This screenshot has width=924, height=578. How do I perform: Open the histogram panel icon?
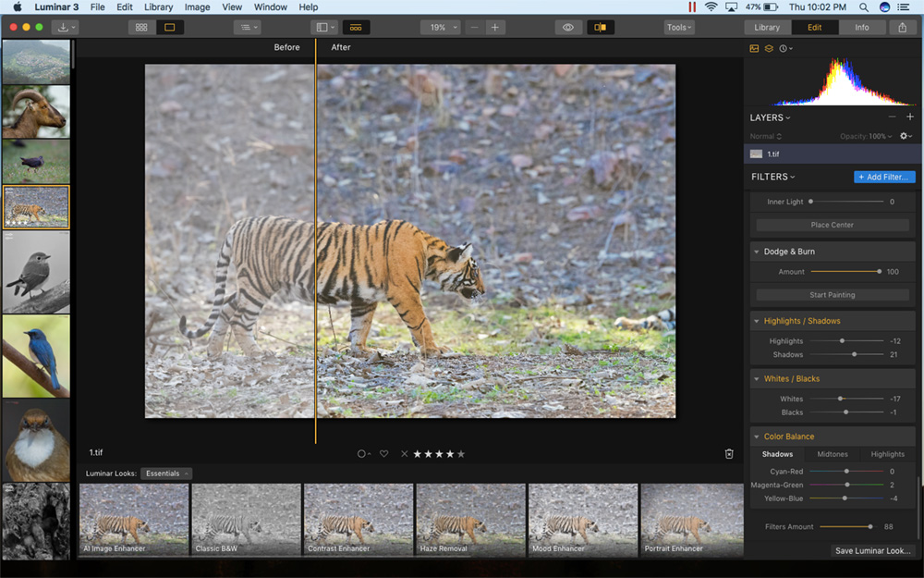(x=754, y=48)
